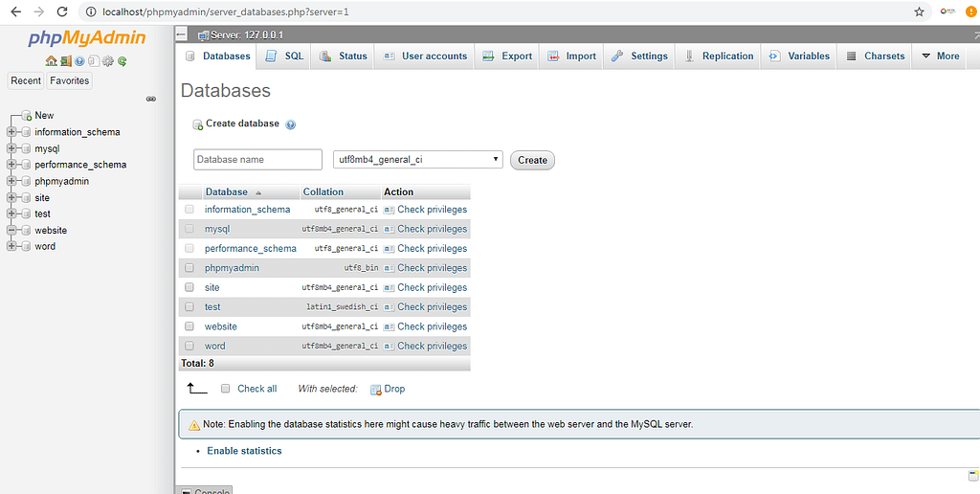The width and height of the screenshot is (980, 494).
Task: Open the Import tab
Action: (572, 56)
